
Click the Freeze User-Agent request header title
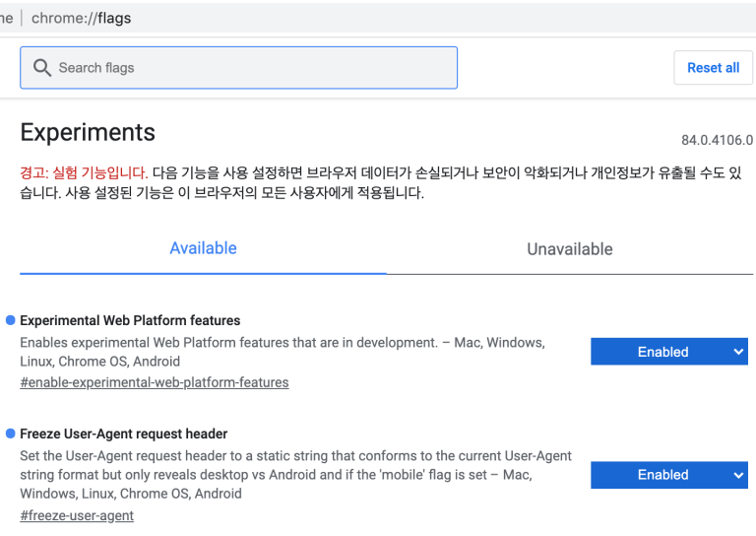pos(123,434)
